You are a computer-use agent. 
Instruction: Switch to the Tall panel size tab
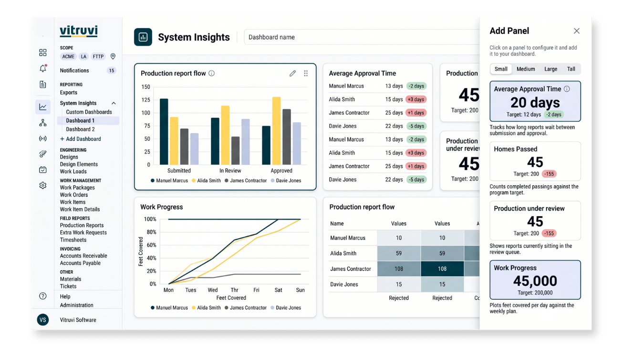click(x=571, y=69)
